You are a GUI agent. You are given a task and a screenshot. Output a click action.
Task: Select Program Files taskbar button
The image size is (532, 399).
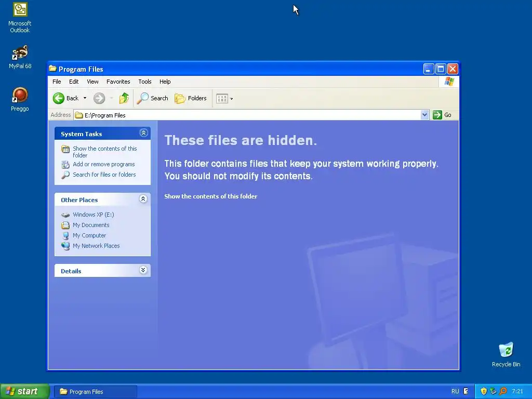96,392
